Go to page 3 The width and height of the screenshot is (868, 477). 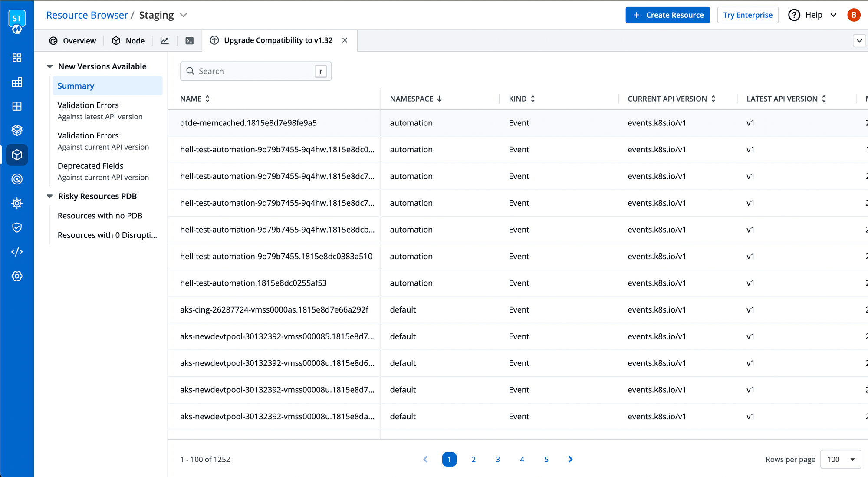point(498,459)
